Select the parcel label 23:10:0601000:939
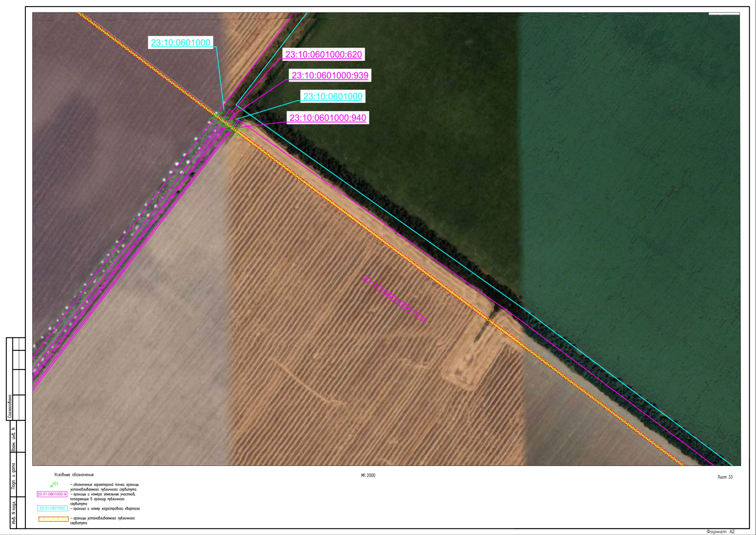 point(330,75)
